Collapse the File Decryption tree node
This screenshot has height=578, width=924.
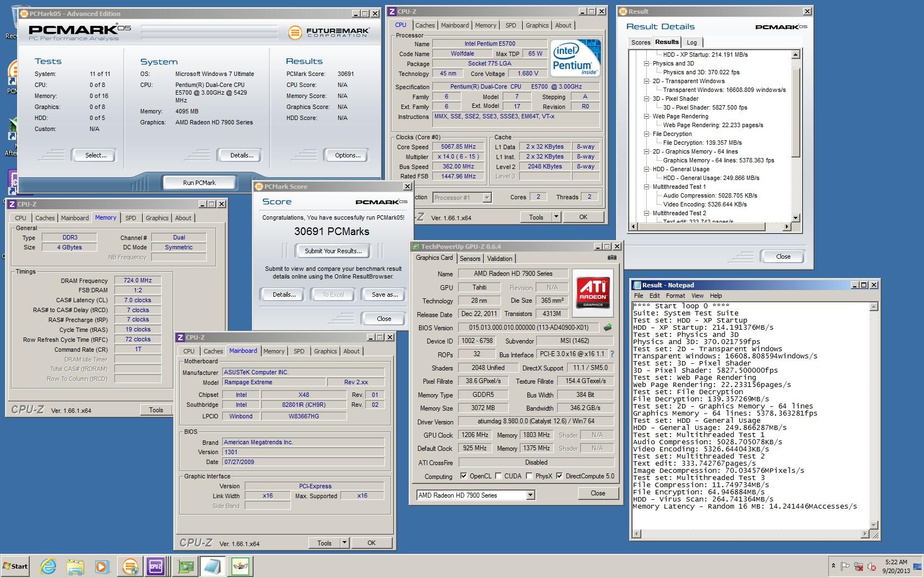click(x=647, y=134)
